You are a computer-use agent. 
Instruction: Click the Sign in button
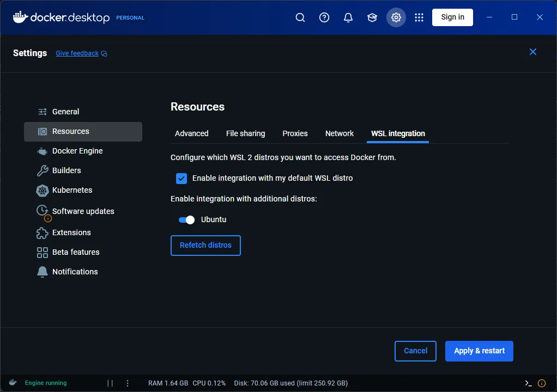(x=452, y=17)
